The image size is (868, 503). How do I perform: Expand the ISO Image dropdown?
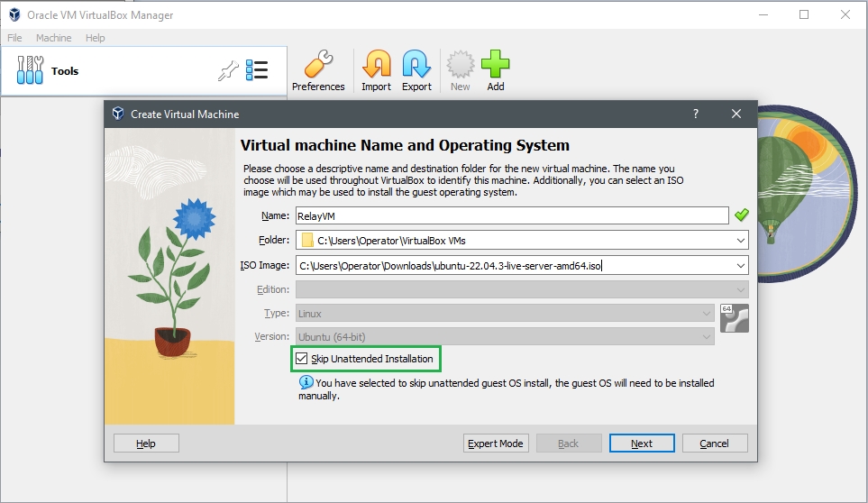pyautogui.click(x=740, y=266)
